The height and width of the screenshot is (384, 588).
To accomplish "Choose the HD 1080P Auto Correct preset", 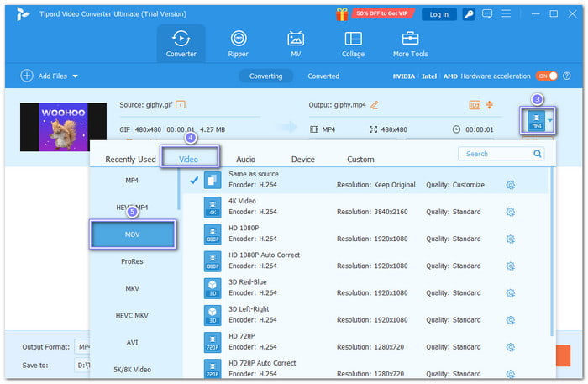I will (365, 261).
